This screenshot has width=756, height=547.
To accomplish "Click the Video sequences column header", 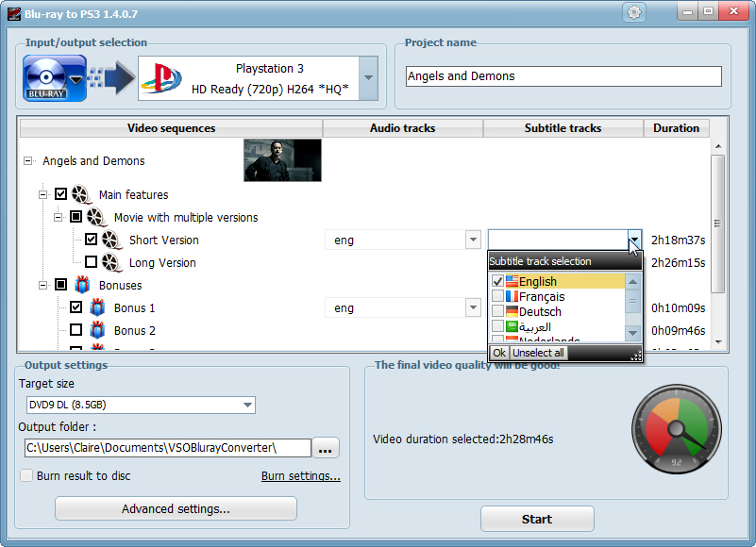I will click(x=171, y=128).
